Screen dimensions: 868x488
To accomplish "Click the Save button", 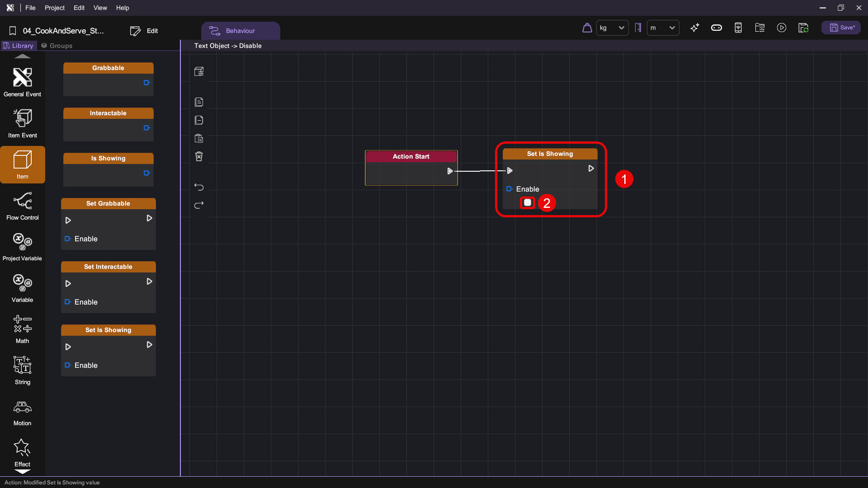I will point(841,28).
